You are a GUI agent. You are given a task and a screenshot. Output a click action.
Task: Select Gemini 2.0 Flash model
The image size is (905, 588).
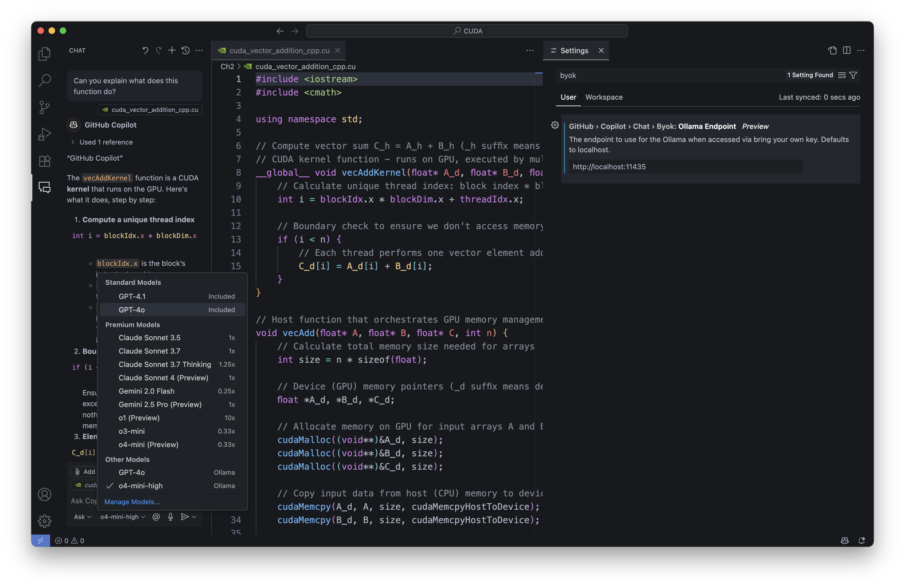pyautogui.click(x=172, y=391)
